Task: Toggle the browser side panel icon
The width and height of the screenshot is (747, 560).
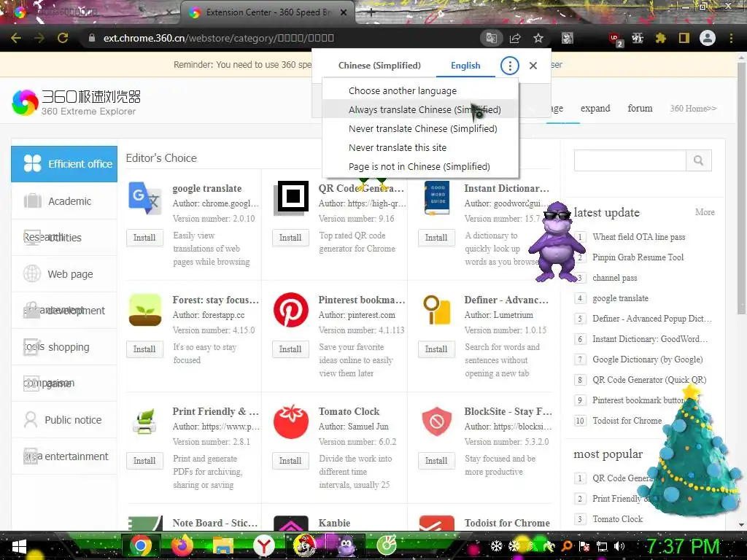Action: click(x=684, y=38)
